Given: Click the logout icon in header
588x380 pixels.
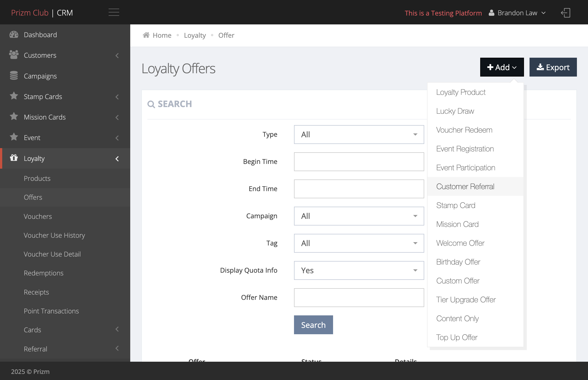Looking at the screenshot, I should (566, 13).
